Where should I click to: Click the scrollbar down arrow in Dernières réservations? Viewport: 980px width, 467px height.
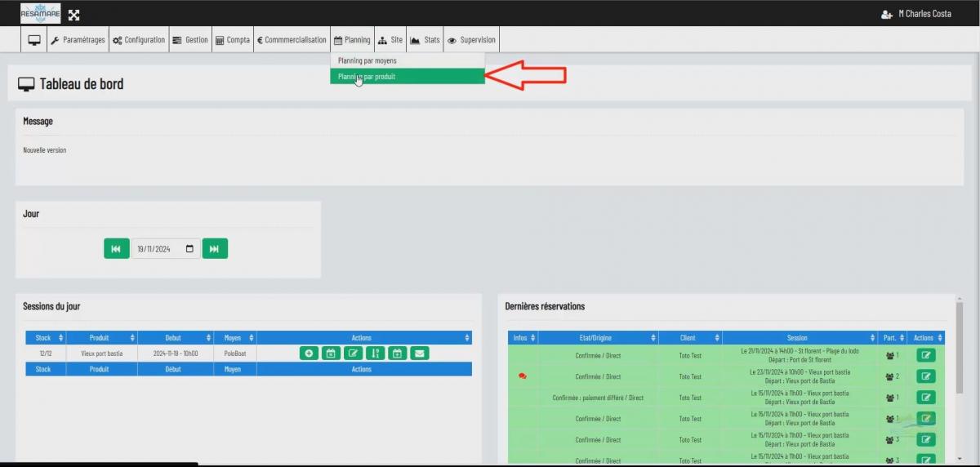pyautogui.click(x=959, y=460)
